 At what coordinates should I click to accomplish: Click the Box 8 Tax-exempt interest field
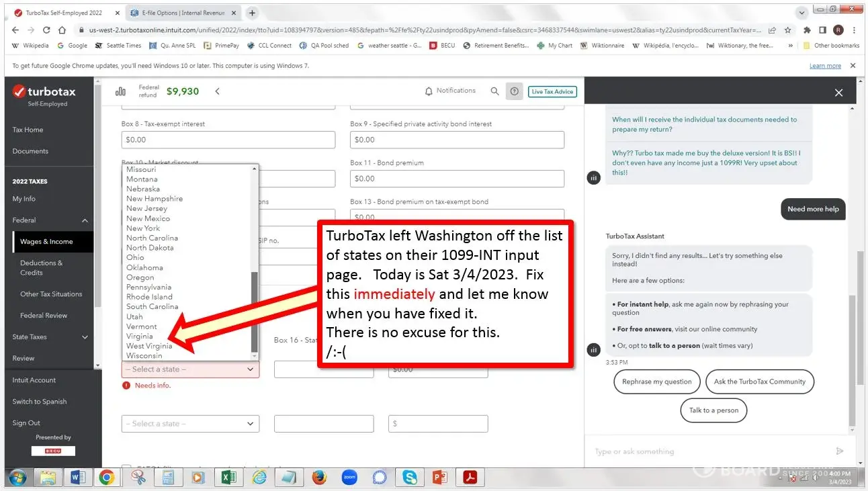tap(228, 140)
